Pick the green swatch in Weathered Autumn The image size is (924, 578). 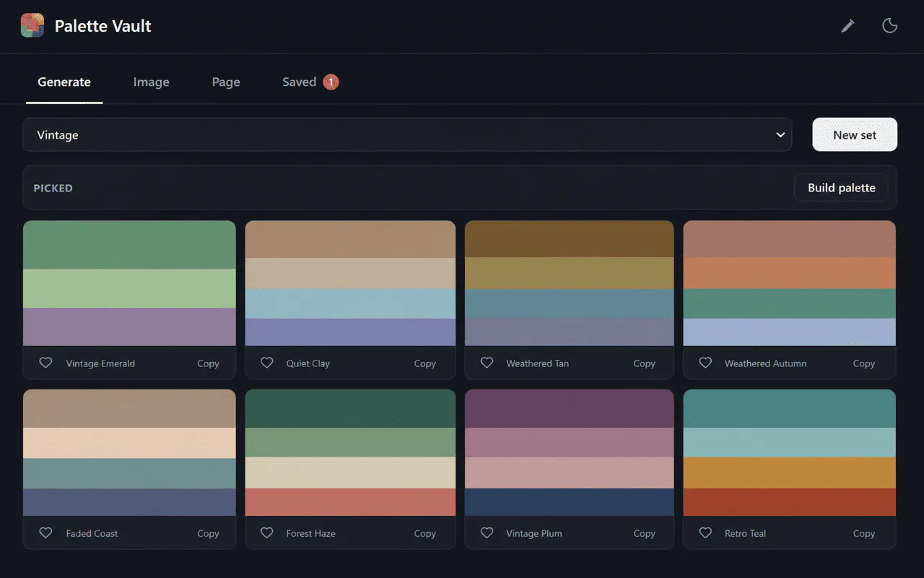789,303
